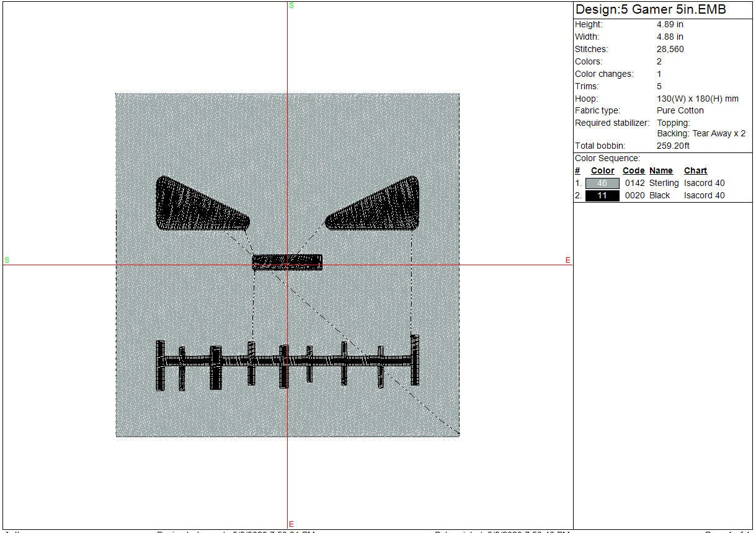Click the Code column header
Image resolution: width=756 pixels, height=533 pixels.
tap(633, 171)
